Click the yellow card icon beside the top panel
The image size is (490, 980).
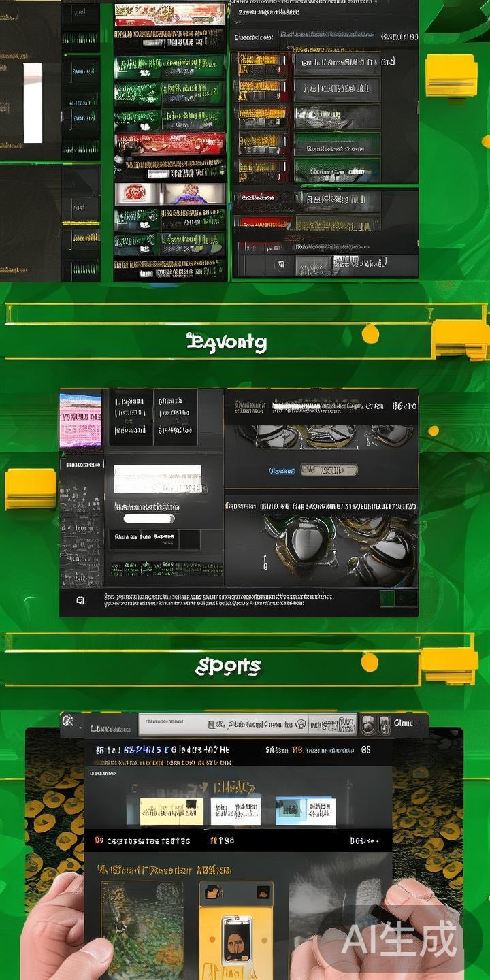[451, 76]
